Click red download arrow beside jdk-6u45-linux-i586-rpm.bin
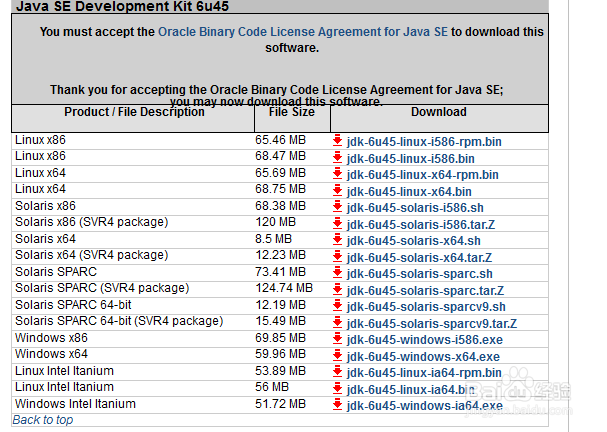 click(x=338, y=141)
